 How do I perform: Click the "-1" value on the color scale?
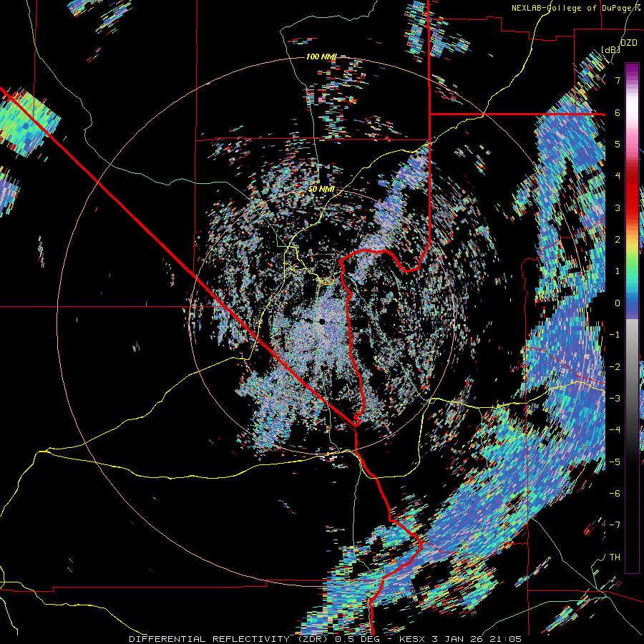[615, 335]
